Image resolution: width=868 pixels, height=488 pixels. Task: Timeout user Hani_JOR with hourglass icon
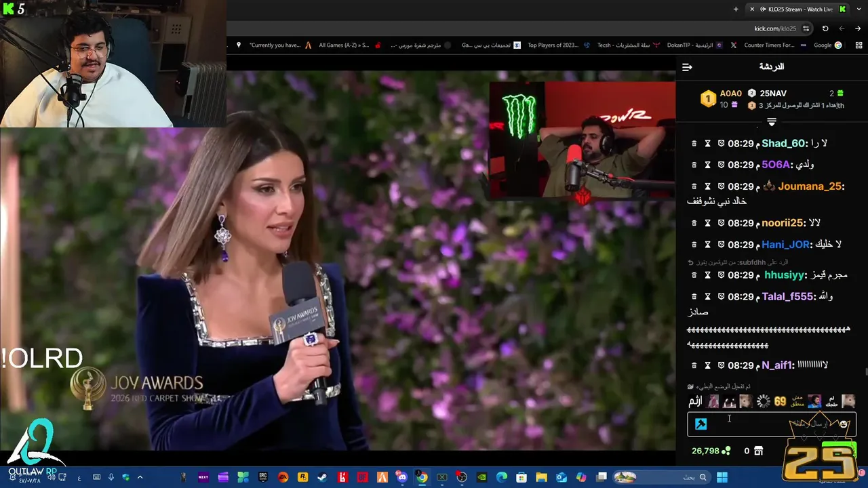[x=707, y=245]
